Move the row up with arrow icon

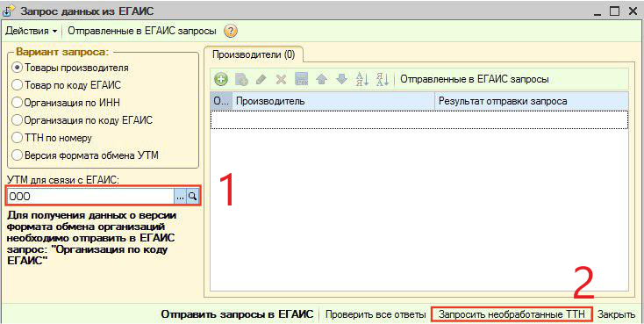[x=322, y=79]
